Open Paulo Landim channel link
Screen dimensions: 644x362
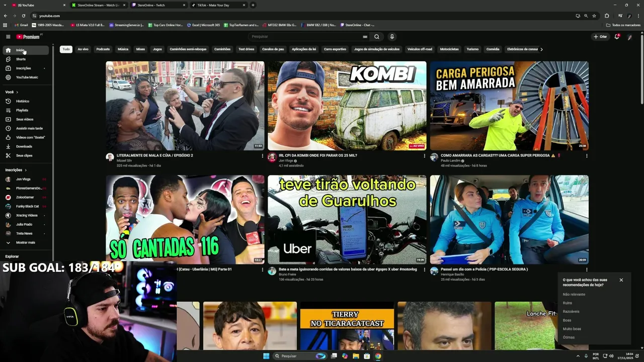tap(450, 161)
